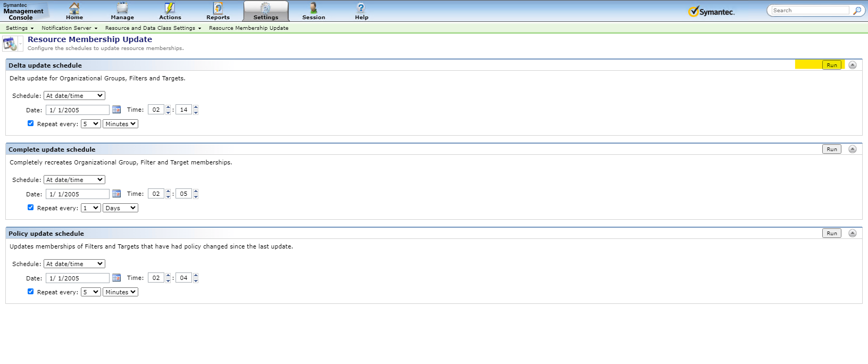The width and height of the screenshot is (868, 364).
Task: Open the Notification Server breadcrumb menu
Action: (x=69, y=28)
